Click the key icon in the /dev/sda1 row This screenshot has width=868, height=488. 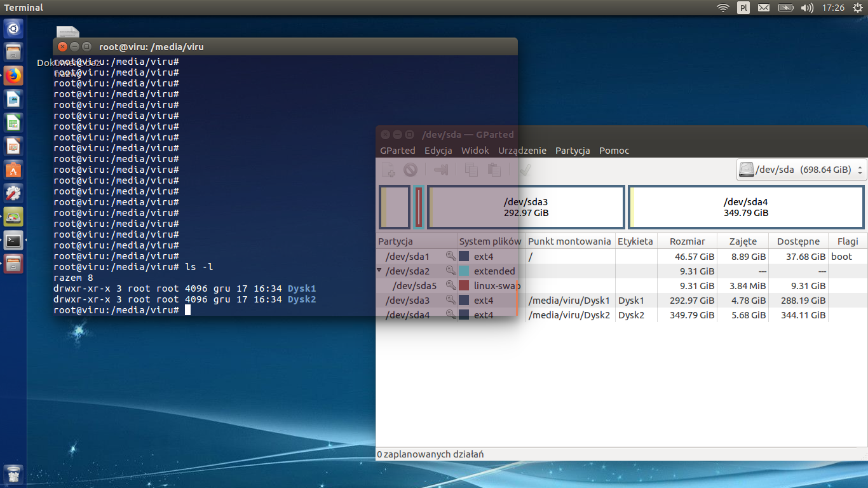coord(451,257)
